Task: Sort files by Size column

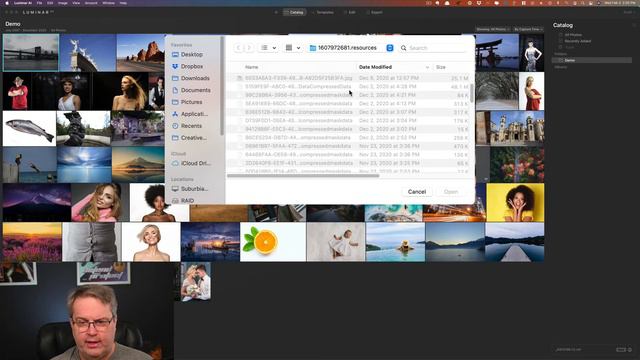Action: click(x=441, y=67)
